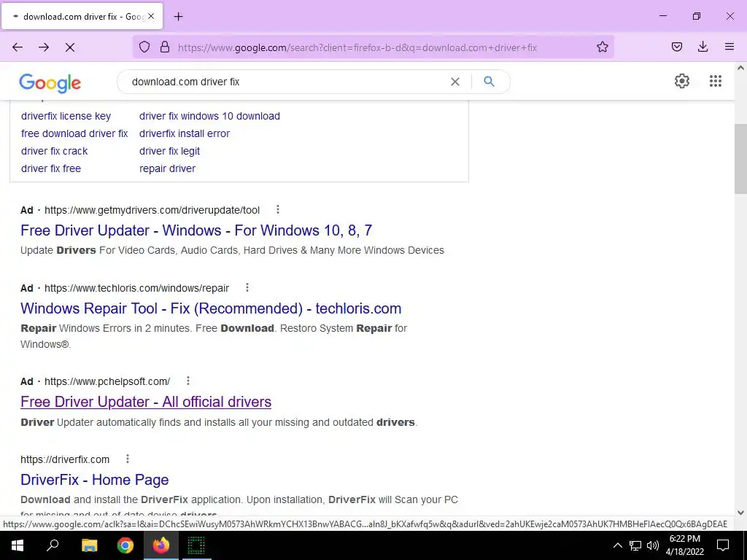
Task: Search related: free download driver fix
Action: pyautogui.click(x=75, y=134)
